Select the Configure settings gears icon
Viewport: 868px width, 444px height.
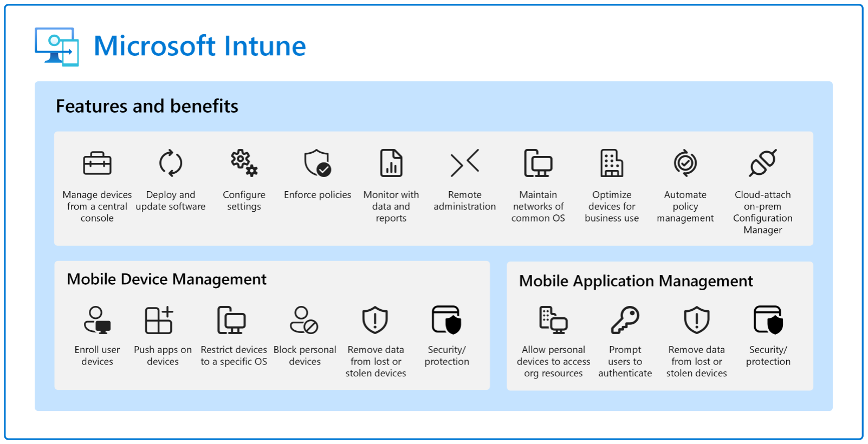(x=244, y=163)
